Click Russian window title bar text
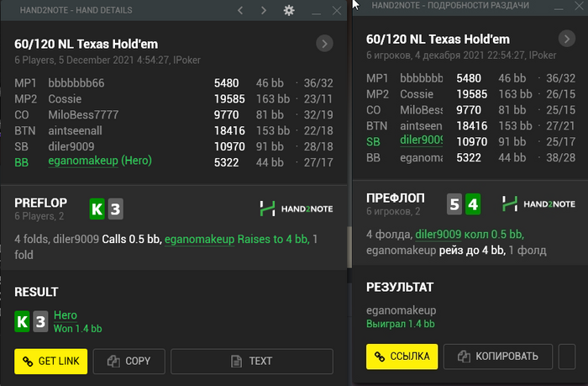This screenshot has height=386, width=588. (450, 6)
